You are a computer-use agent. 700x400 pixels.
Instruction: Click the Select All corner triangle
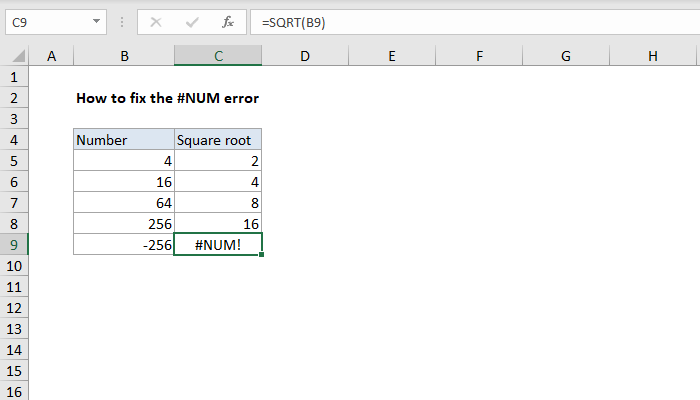coord(14,57)
